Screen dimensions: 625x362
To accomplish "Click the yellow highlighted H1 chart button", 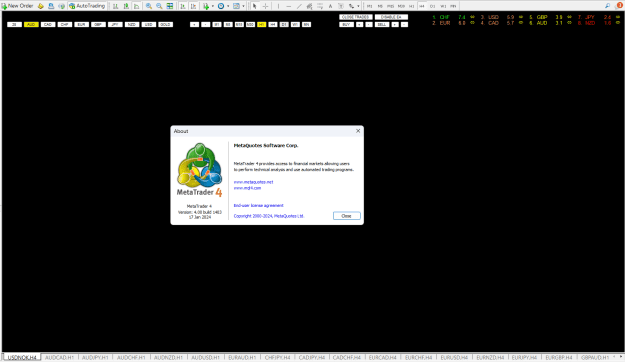I will pyautogui.click(x=261, y=24).
